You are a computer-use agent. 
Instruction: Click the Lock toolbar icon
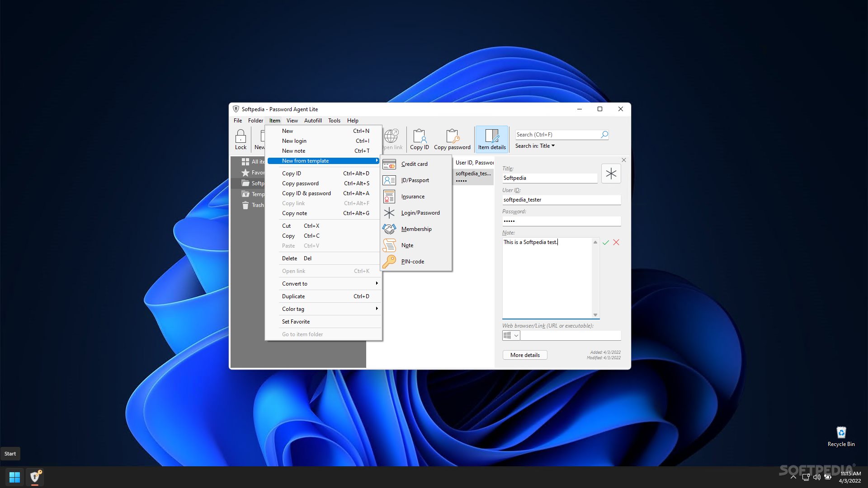[x=241, y=139]
